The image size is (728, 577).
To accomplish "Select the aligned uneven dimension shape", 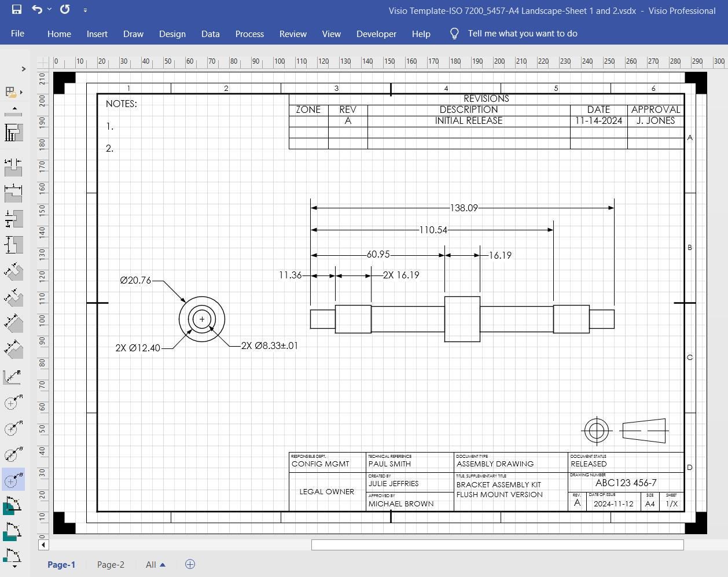I will coord(13,348).
